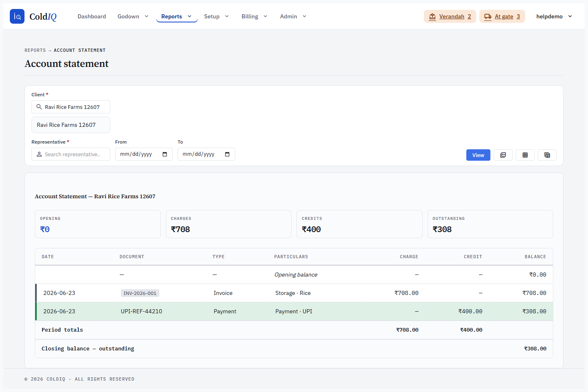Click the To date field
Viewport: 588px width, 392px height.
pos(206,154)
